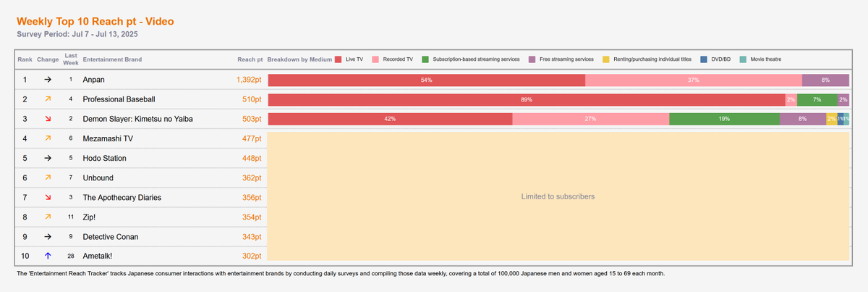Click Anpan's 37% Recorded TV bar segment
Screen dimensions: 868x292
[694, 80]
